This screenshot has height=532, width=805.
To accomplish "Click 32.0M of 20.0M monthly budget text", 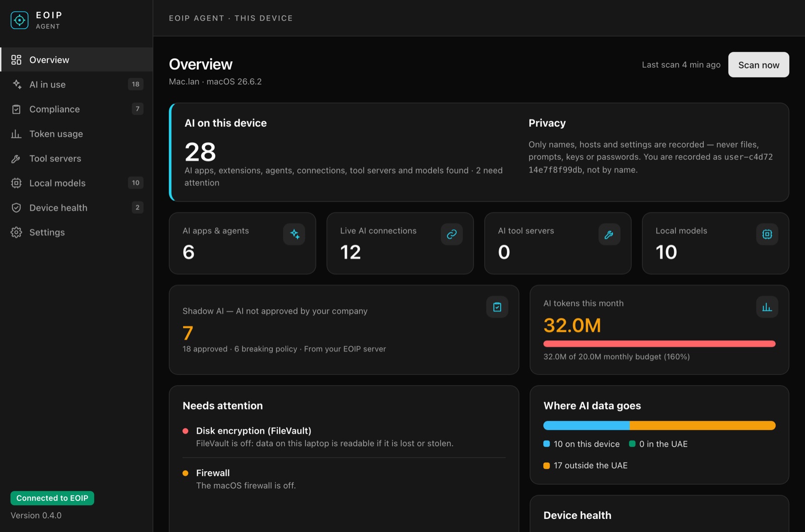I will click(x=616, y=357).
